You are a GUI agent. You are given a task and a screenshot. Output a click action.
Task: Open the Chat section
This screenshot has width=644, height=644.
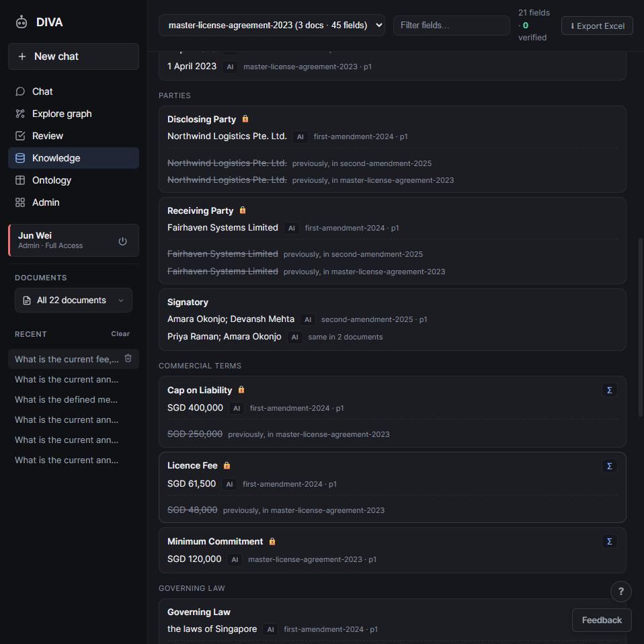(73, 91)
